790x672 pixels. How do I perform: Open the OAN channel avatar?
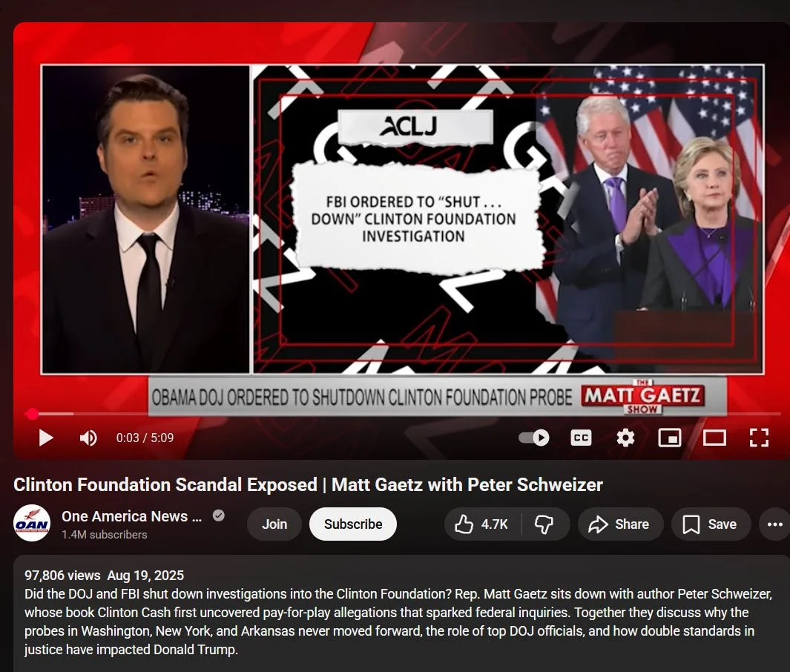click(32, 524)
